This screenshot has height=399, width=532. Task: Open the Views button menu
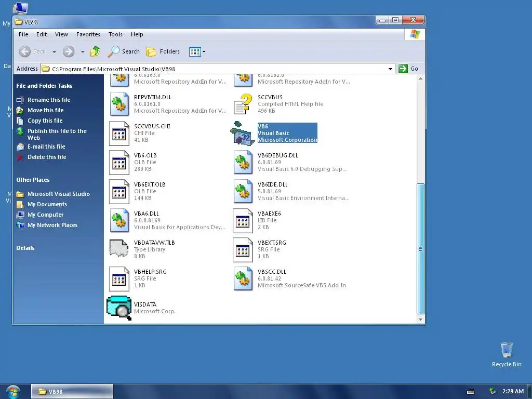click(197, 51)
